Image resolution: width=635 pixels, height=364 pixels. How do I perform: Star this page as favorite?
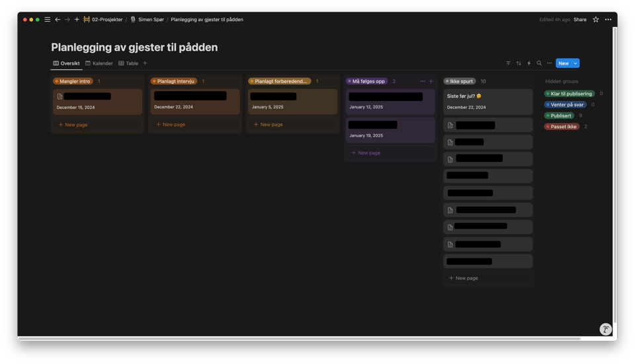pos(595,20)
